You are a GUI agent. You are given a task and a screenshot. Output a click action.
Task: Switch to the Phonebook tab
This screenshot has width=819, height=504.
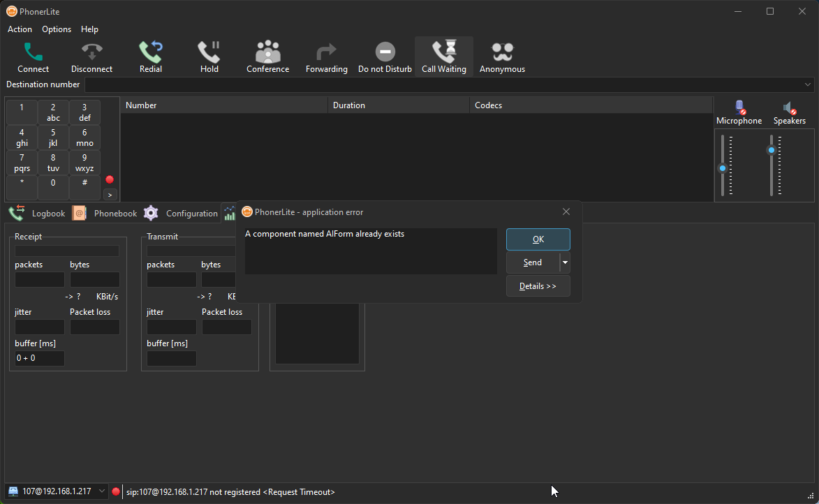coord(115,214)
